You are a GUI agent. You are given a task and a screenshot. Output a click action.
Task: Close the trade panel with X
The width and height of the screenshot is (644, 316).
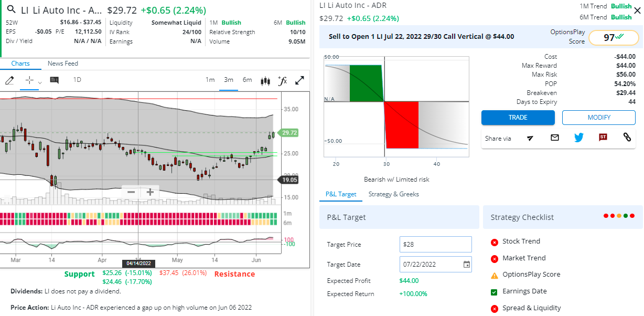(x=637, y=10)
